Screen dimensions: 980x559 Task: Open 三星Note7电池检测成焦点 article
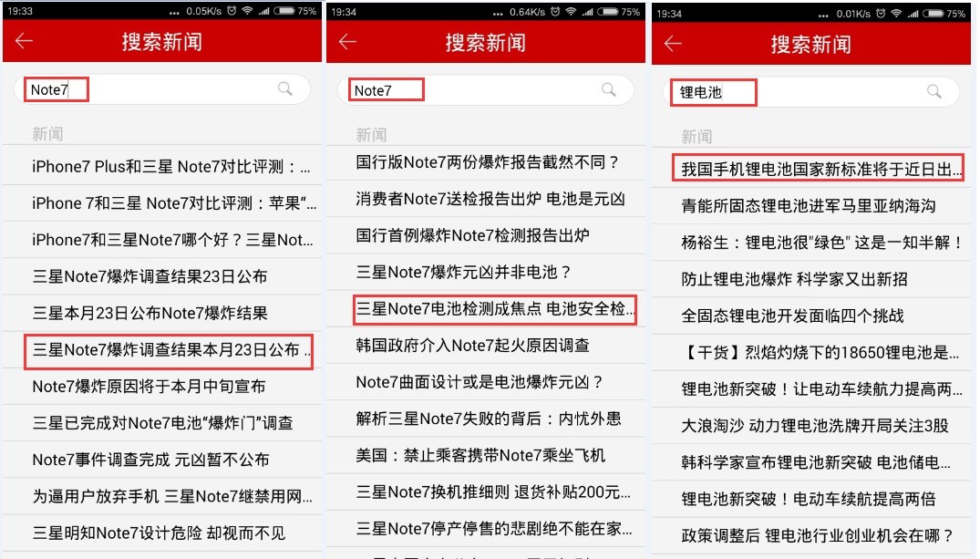pos(486,309)
